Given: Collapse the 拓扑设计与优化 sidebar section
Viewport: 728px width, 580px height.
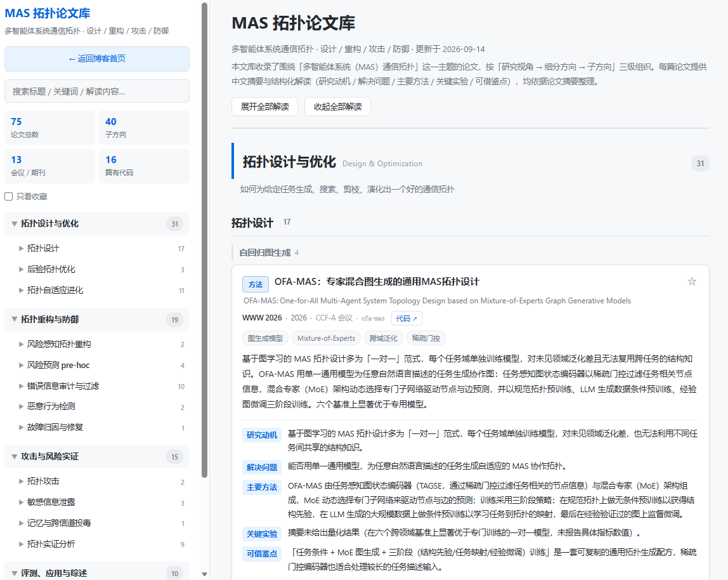Looking at the screenshot, I should 97,224.
